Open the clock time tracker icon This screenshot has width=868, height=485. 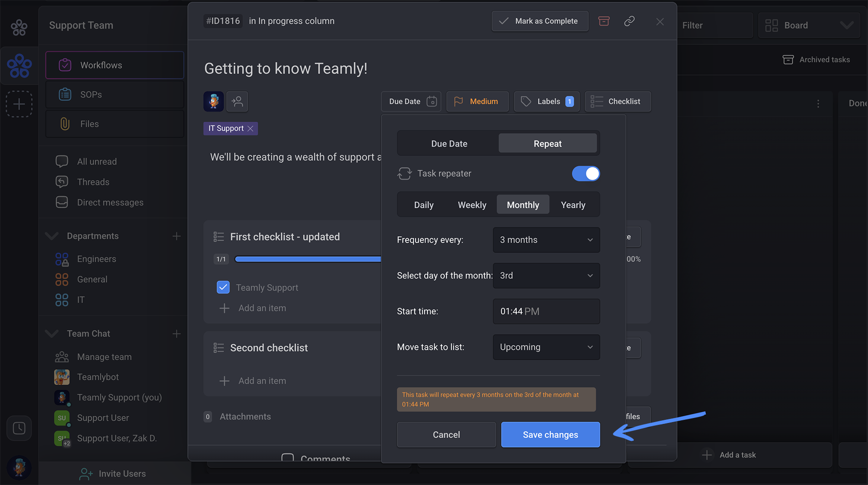click(x=19, y=428)
